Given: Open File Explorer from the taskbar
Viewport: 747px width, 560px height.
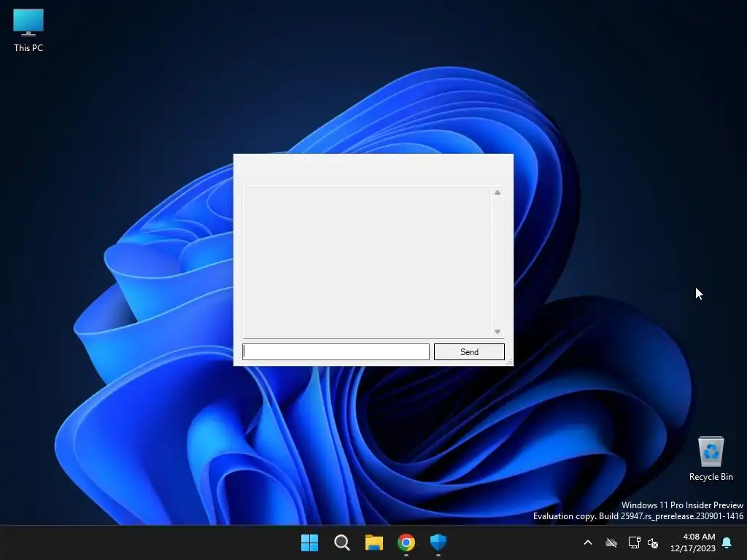Looking at the screenshot, I should click(x=374, y=542).
